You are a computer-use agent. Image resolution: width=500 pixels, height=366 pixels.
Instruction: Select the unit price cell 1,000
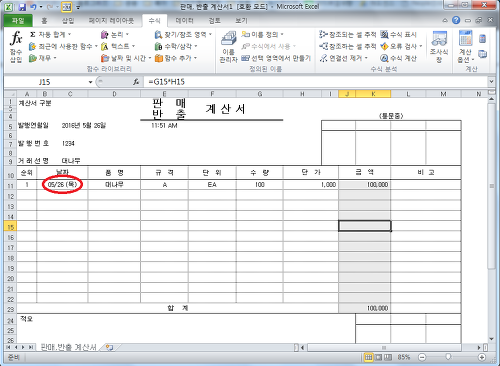tap(311, 184)
